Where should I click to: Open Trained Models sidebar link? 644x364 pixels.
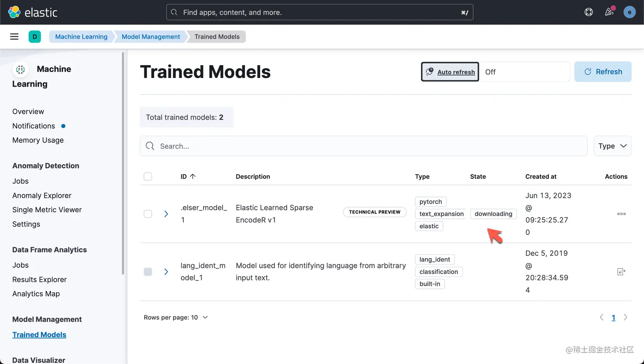coord(39,335)
